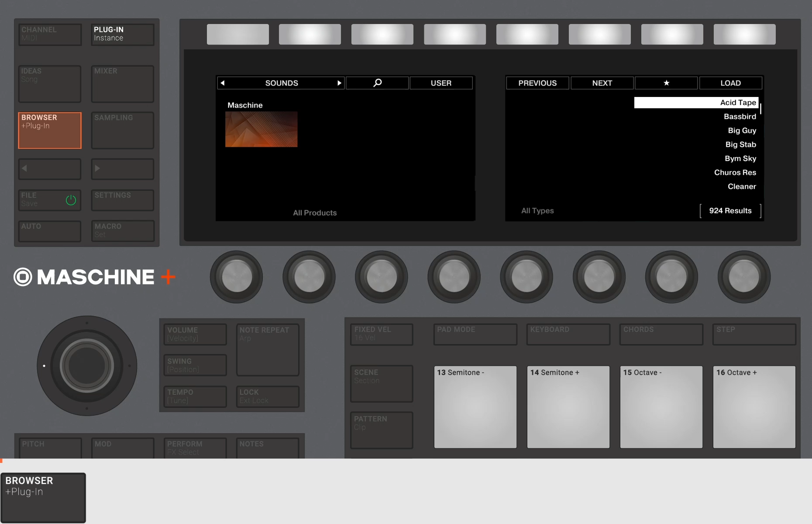Image resolution: width=812 pixels, height=524 pixels.
Task: Select the Big Stab result
Action: tap(740, 145)
